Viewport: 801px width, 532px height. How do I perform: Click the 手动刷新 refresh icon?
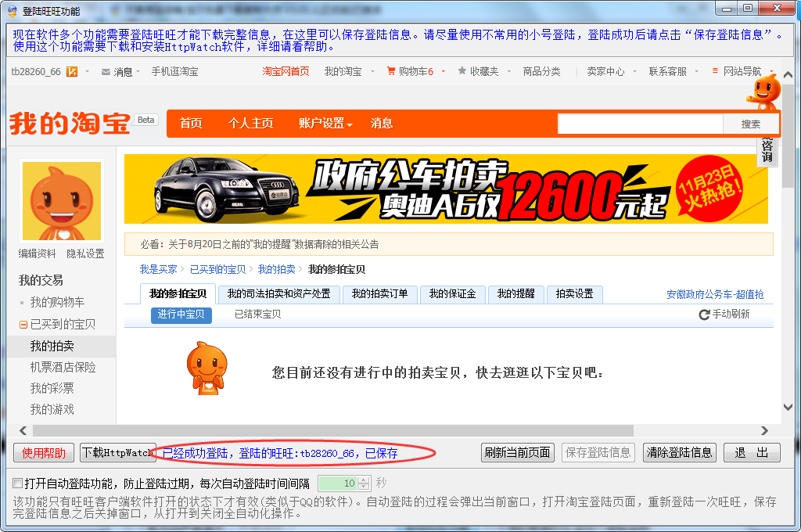704,315
